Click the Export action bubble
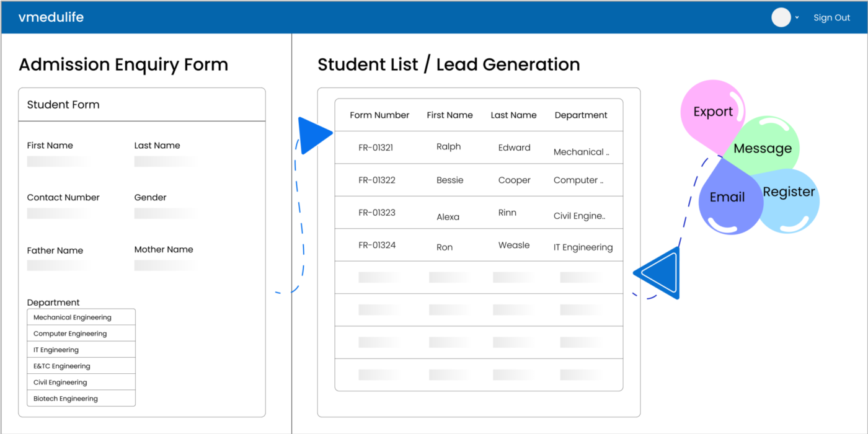 tap(712, 112)
